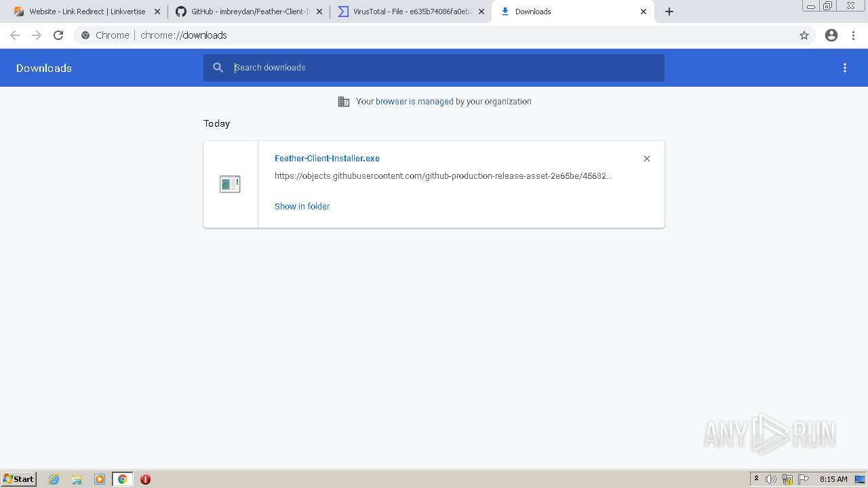
Task: Click the magnifier icon in the search bar
Action: click(x=218, y=68)
